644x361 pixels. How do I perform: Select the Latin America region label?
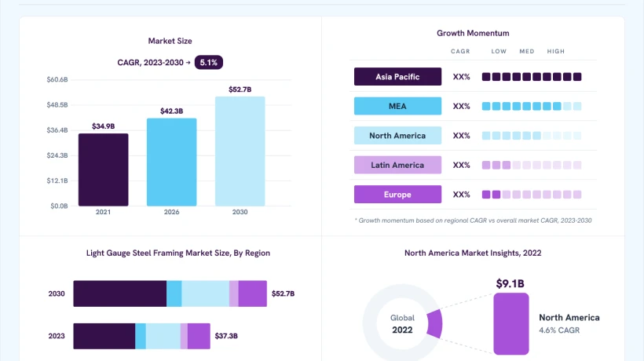click(x=397, y=165)
